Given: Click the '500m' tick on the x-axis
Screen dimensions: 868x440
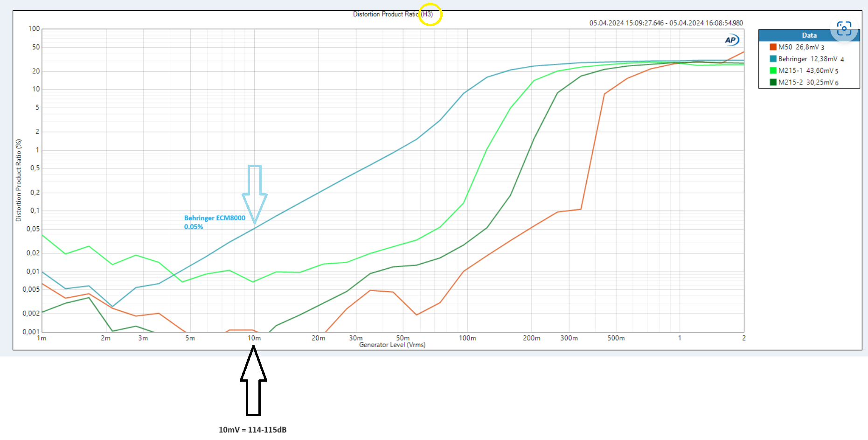Looking at the screenshot, I should [616, 338].
